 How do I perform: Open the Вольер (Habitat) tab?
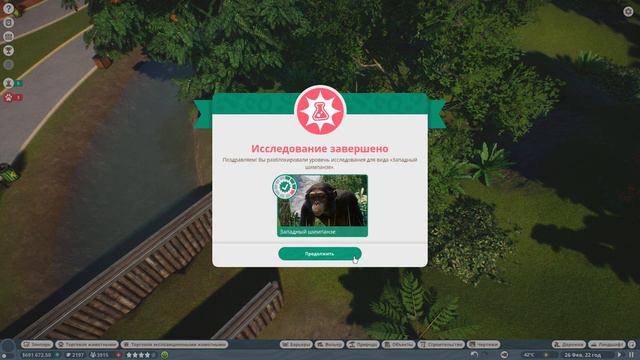[329, 344]
